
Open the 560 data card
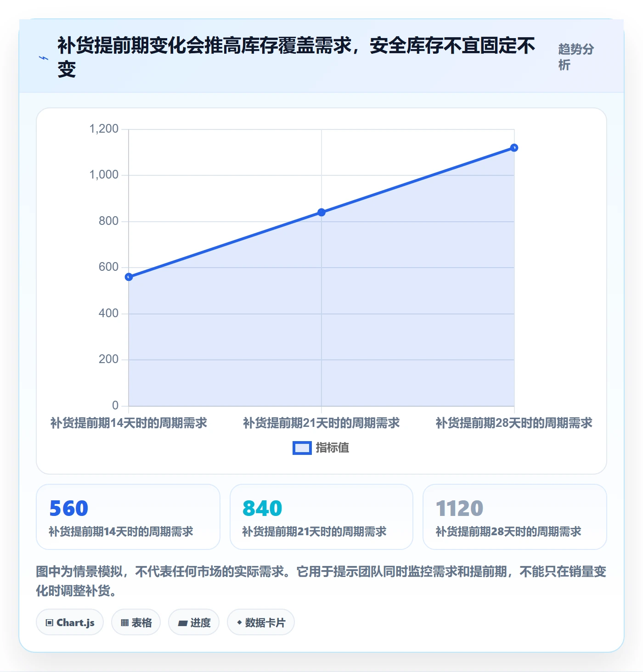[x=128, y=517]
